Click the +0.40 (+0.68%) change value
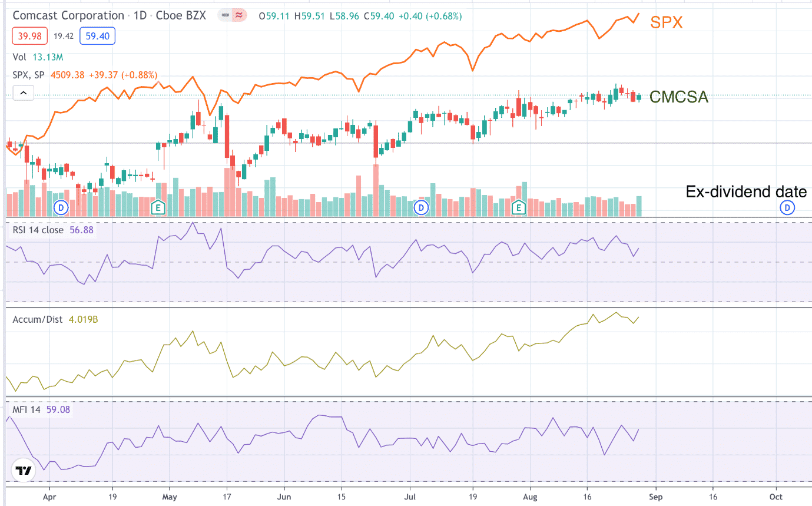The height and width of the screenshot is (506, 812). click(x=431, y=16)
